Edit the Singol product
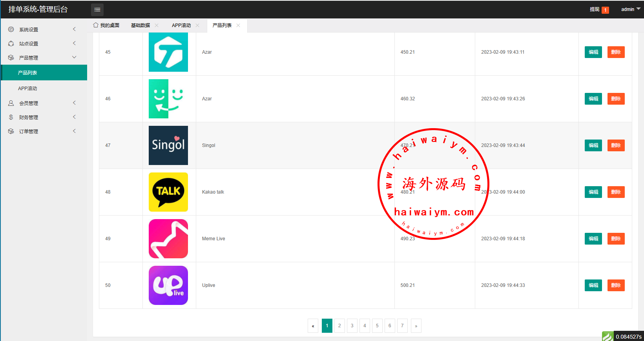The width and height of the screenshot is (644, 341). (593, 145)
